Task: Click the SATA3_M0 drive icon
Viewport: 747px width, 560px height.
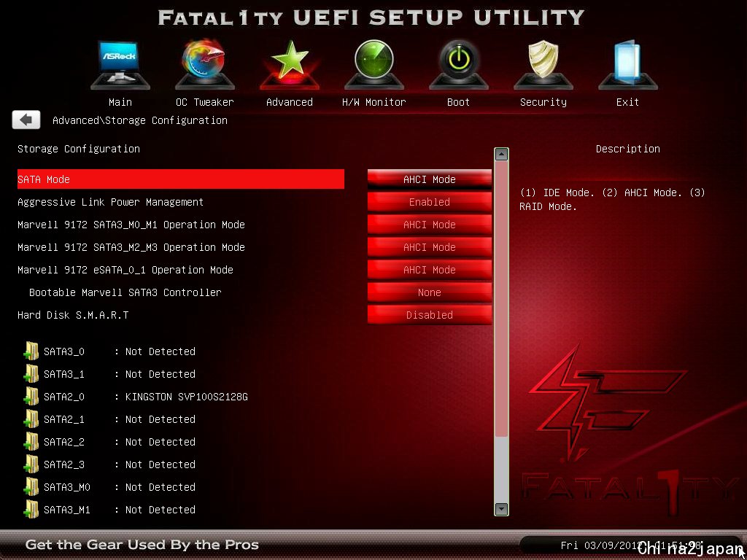Action: point(31,487)
